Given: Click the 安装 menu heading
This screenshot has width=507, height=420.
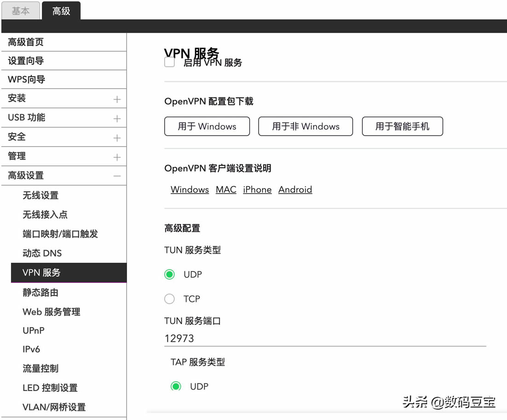Looking at the screenshot, I should [x=17, y=98].
